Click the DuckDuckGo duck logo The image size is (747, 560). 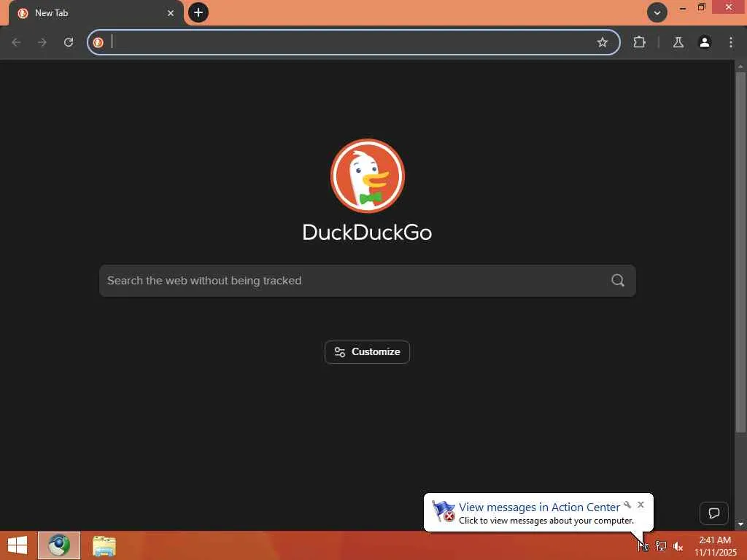368,176
